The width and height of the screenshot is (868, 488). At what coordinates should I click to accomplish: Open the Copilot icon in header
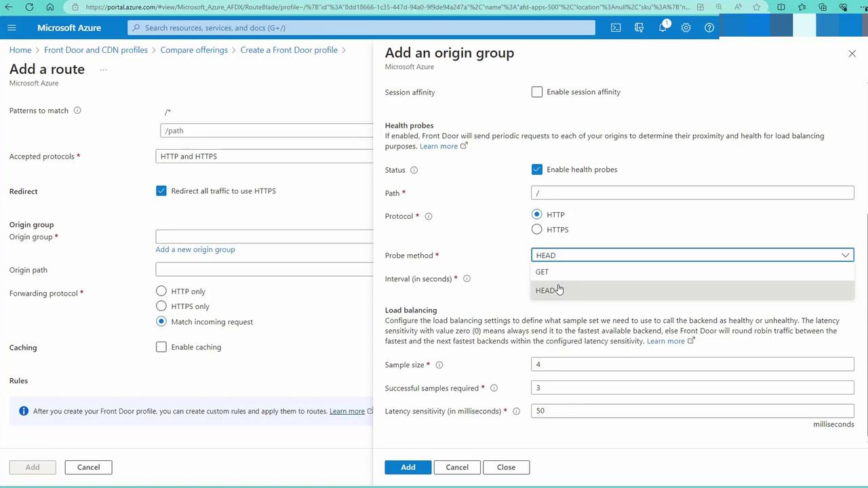coord(639,28)
